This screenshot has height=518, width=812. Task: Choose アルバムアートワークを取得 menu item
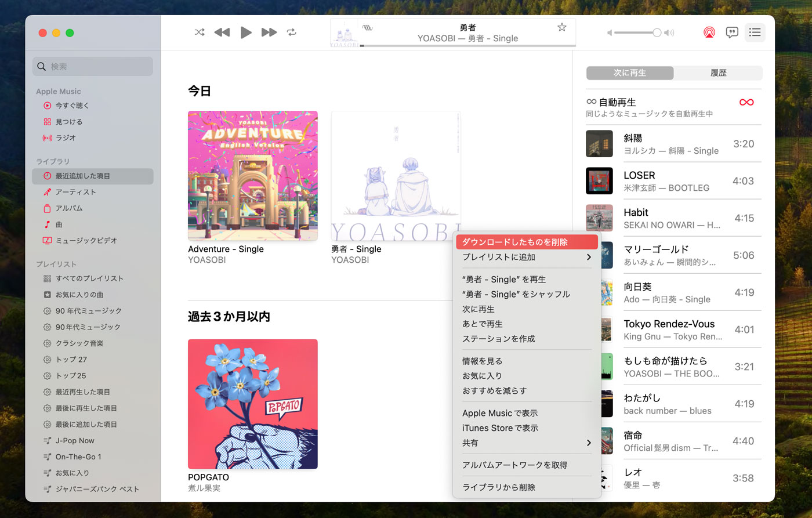point(527,465)
